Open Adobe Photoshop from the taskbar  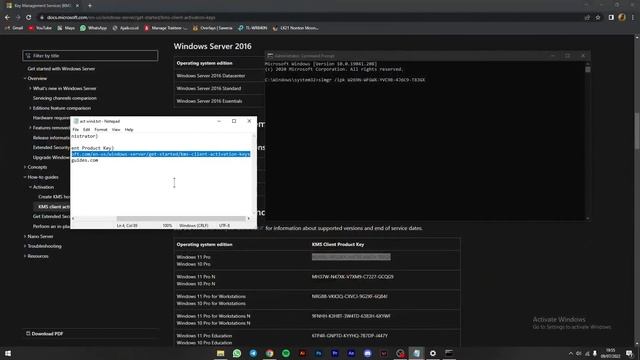(318, 353)
